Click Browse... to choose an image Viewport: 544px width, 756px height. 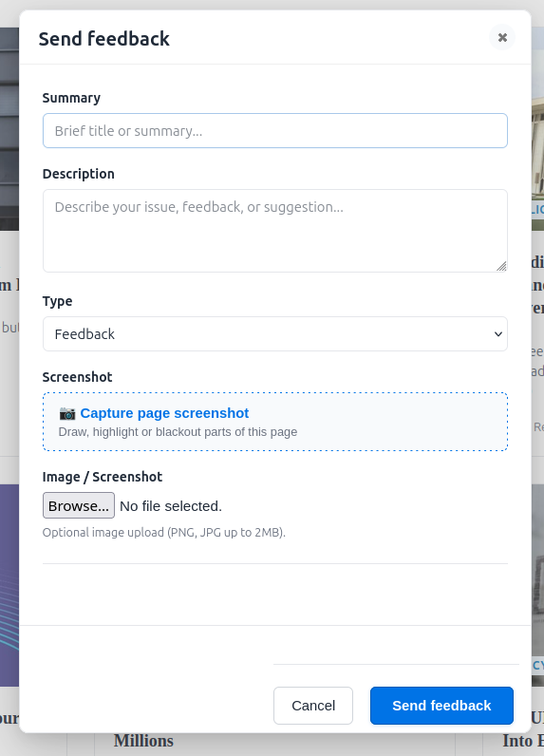(79, 506)
